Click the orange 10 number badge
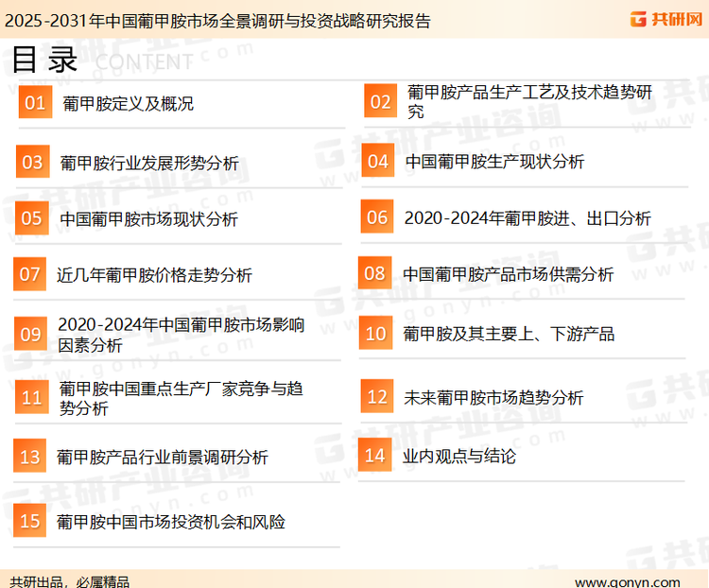Image resolution: width=709 pixels, height=588 pixels. (375, 333)
